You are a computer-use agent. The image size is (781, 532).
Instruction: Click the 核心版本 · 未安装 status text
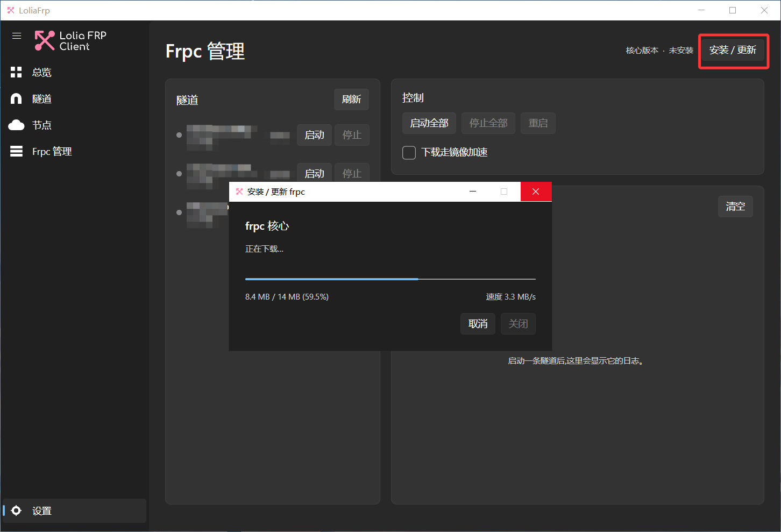pyautogui.click(x=659, y=51)
